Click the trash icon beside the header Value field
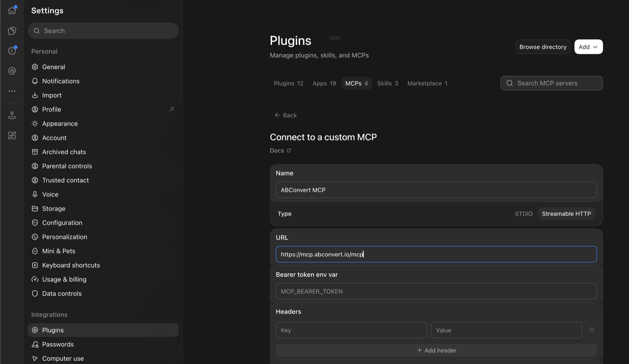This screenshot has height=364, width=629. coord(591,330)
